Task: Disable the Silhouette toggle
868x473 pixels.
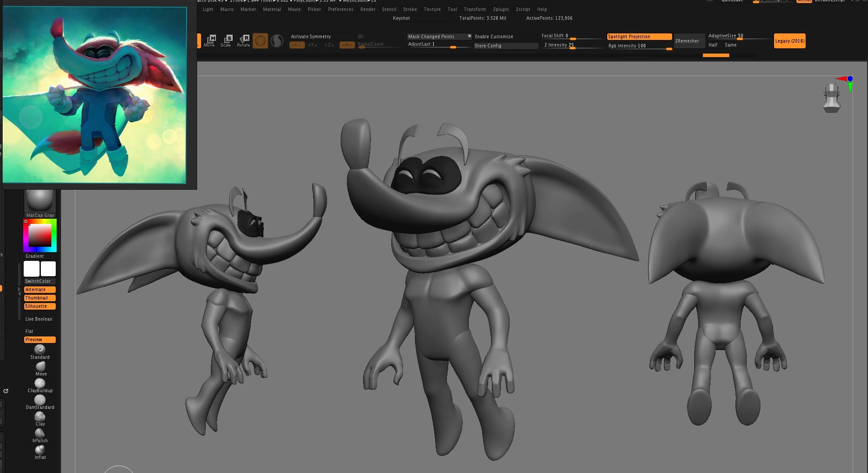Action: (40, 306)
